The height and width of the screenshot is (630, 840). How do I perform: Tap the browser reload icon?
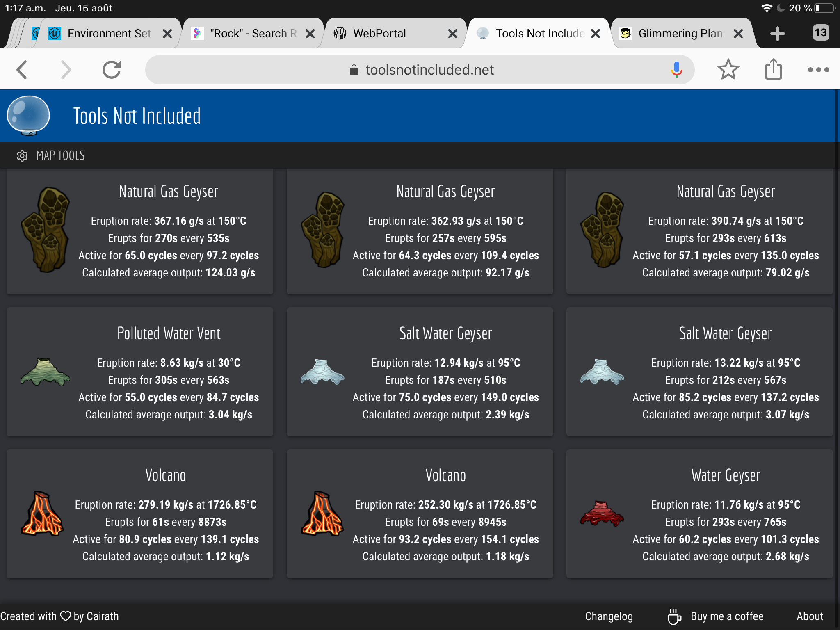111,70
